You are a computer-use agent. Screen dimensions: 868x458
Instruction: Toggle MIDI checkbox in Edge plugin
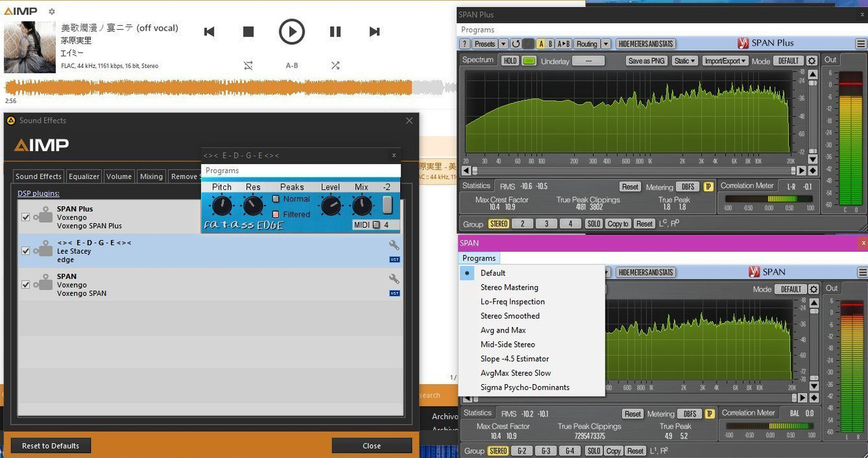376,225
